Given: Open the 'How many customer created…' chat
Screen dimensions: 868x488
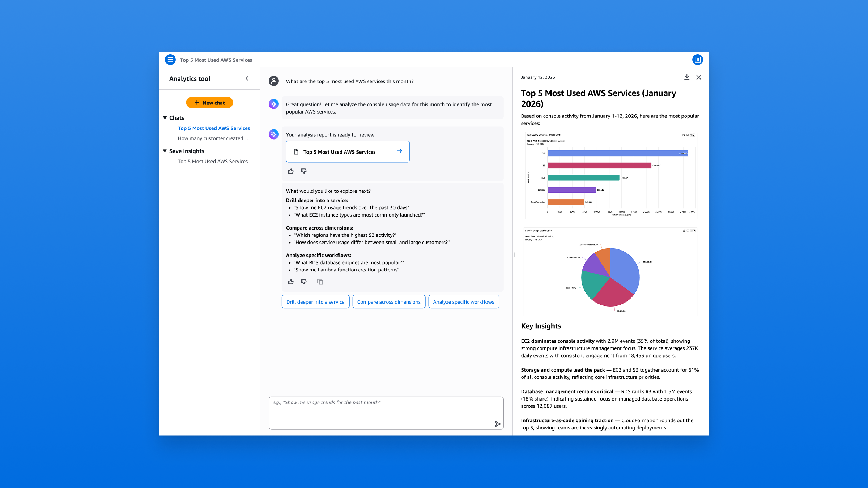Looking at the screenshot, I should click(x=213, y=138).
